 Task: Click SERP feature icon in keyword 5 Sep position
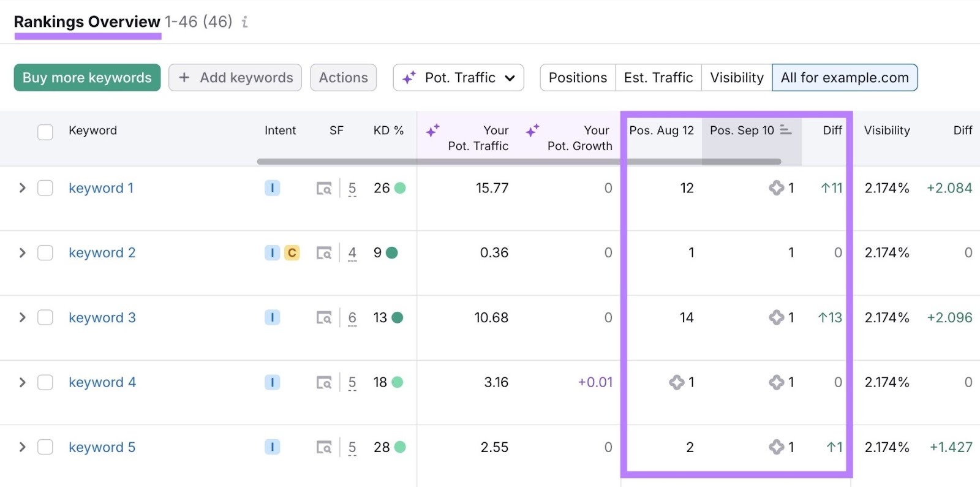click(x=776, y=447)
